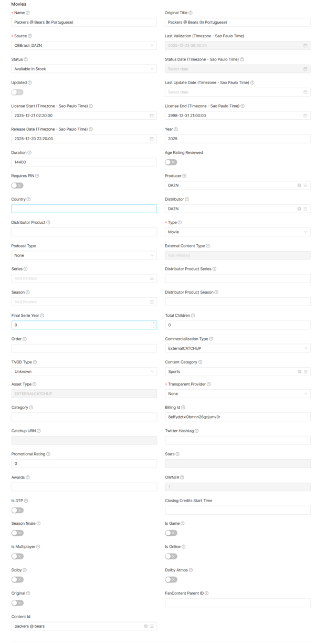Click the calendar icon in License Start field
This screenshot has height=644, width=315.
click(x=152, y=116)
